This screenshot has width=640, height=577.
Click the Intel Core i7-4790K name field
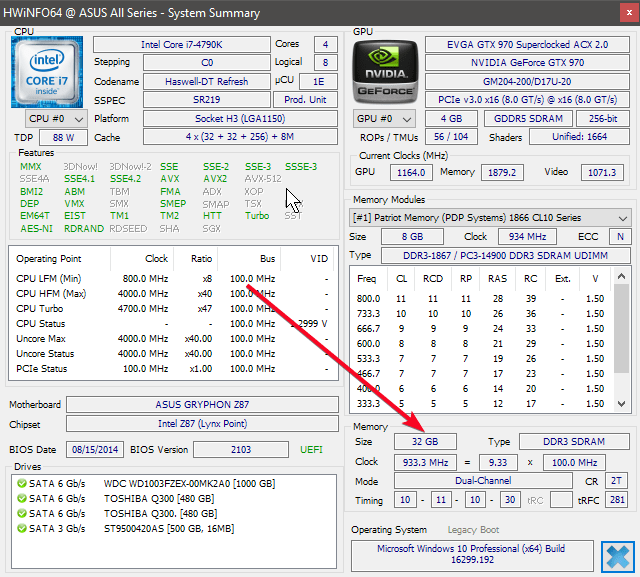coord(180,45)
